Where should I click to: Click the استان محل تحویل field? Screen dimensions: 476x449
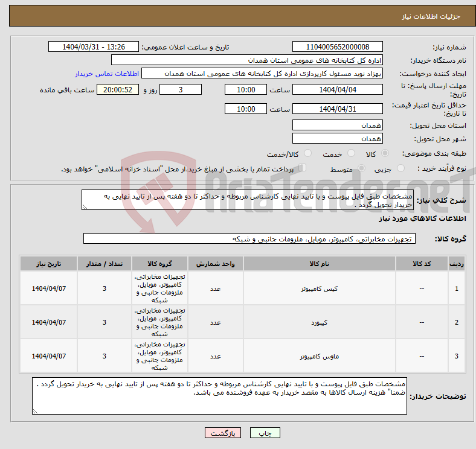click(337, 125)
